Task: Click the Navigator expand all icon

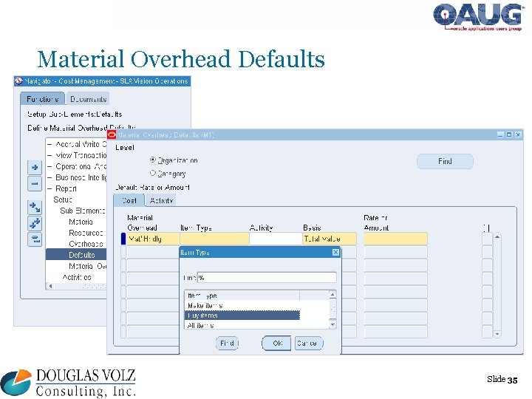Action: click(x=35, y=223)
